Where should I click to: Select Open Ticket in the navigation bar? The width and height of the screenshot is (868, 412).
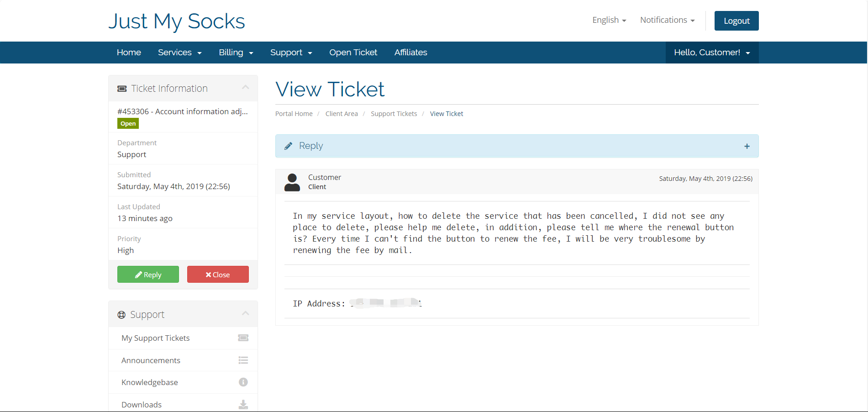353,53
